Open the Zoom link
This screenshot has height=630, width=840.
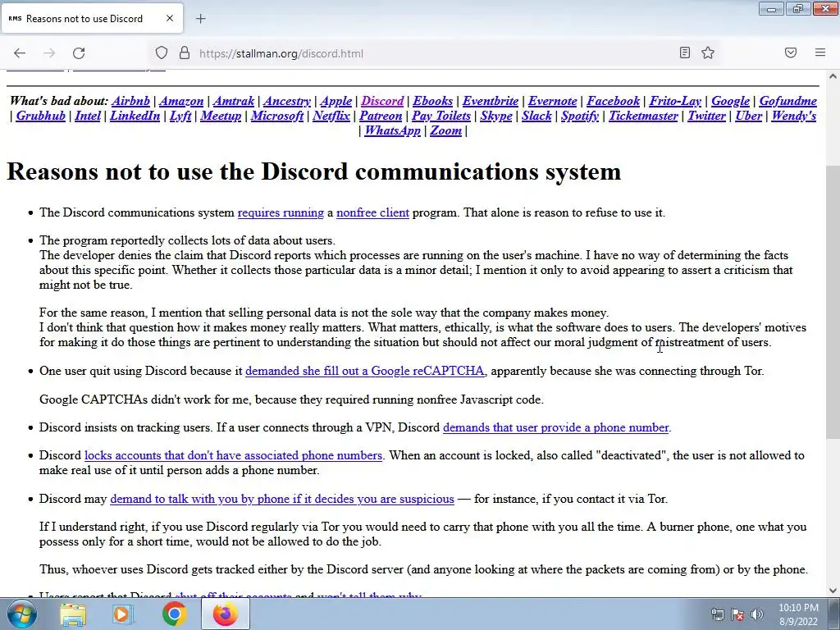click(x=445, y=130)
